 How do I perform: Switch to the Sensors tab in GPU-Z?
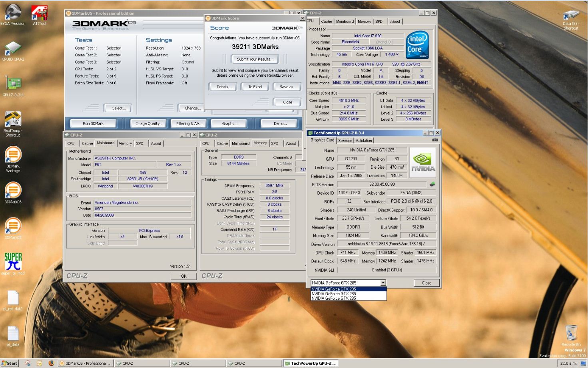click(x=345, y=141)
